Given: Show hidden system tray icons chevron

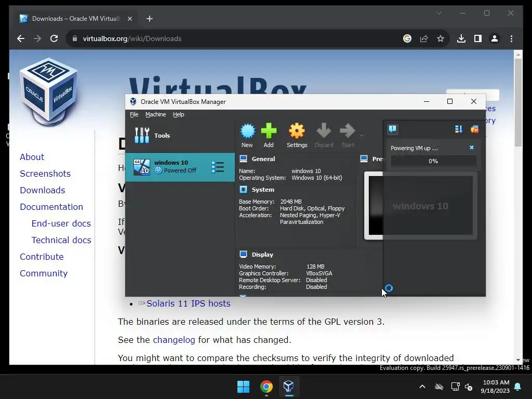Looking at the screenshot, I should pyautogui.click(x=422, y=387).
